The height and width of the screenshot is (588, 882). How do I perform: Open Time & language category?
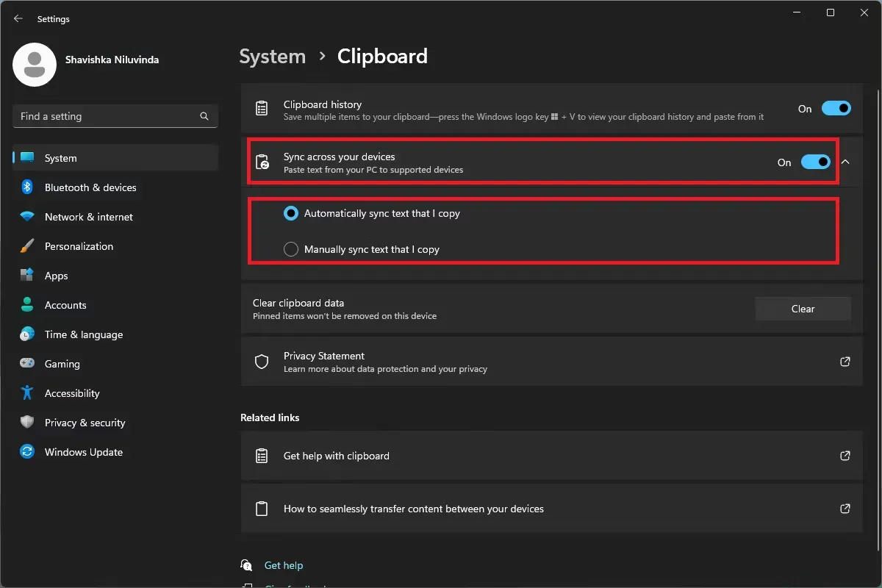pyautogui.click(x=115, y=334)
